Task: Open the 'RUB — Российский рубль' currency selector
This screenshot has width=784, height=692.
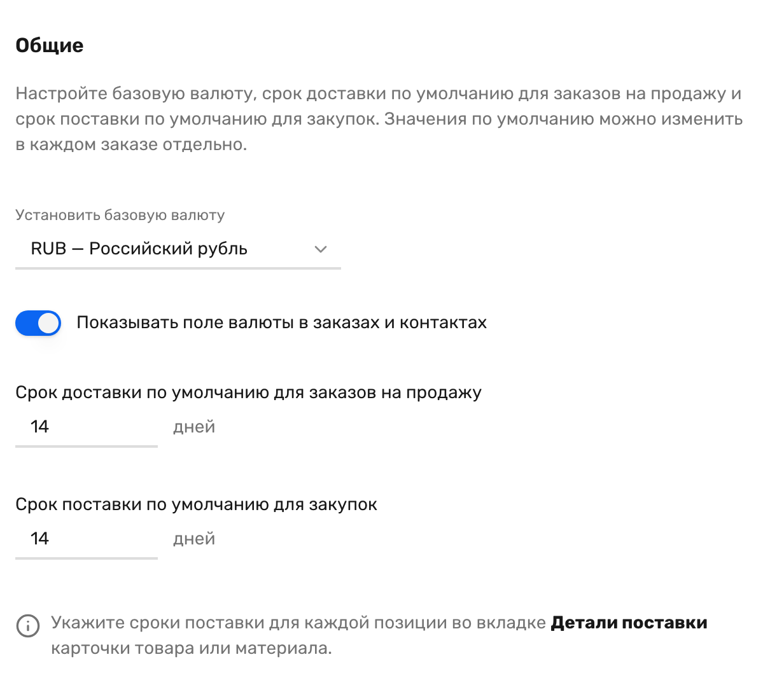Action: 178,249
